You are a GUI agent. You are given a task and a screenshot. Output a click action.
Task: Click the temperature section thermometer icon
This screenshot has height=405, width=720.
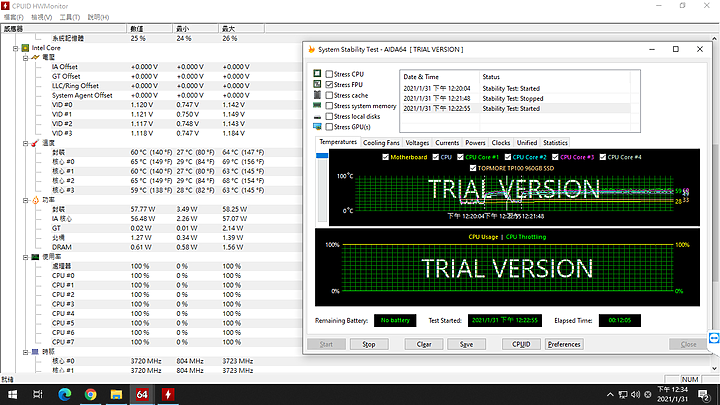coord(35,143)
